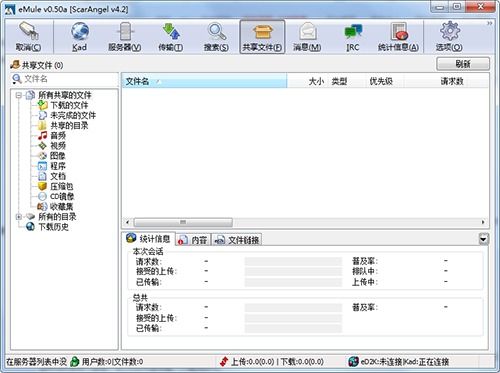
Task: Click the horizontal scrollbar left arrow
Action: click(127, 222)
